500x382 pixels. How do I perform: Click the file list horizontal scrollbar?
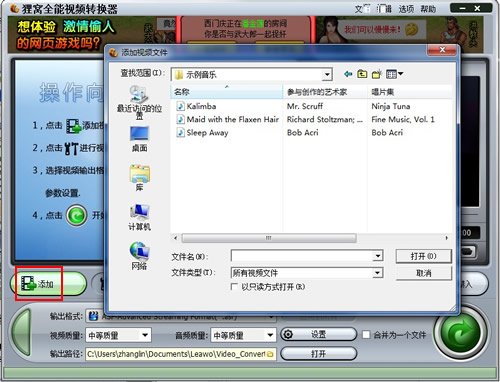tap(268, 238)
